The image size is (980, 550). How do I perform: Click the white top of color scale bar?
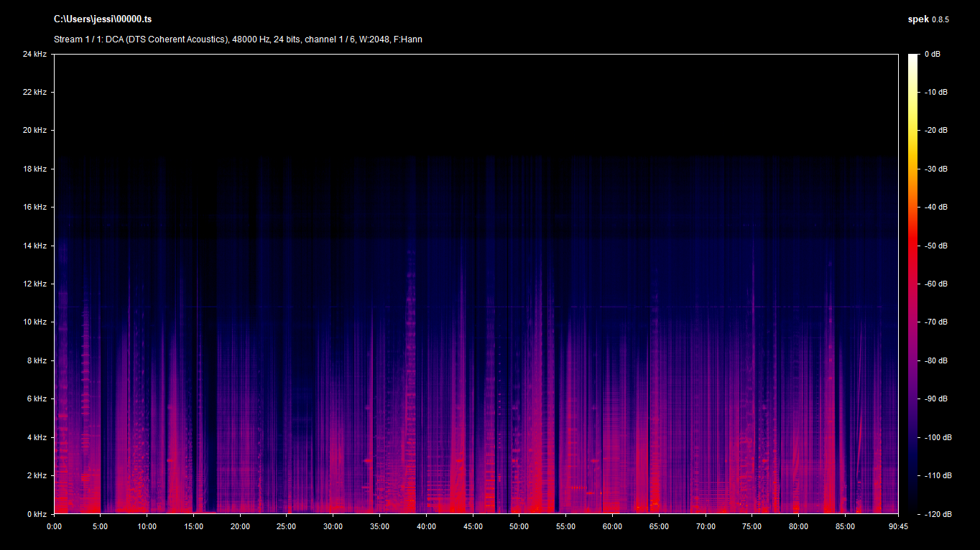pos(912,57)
